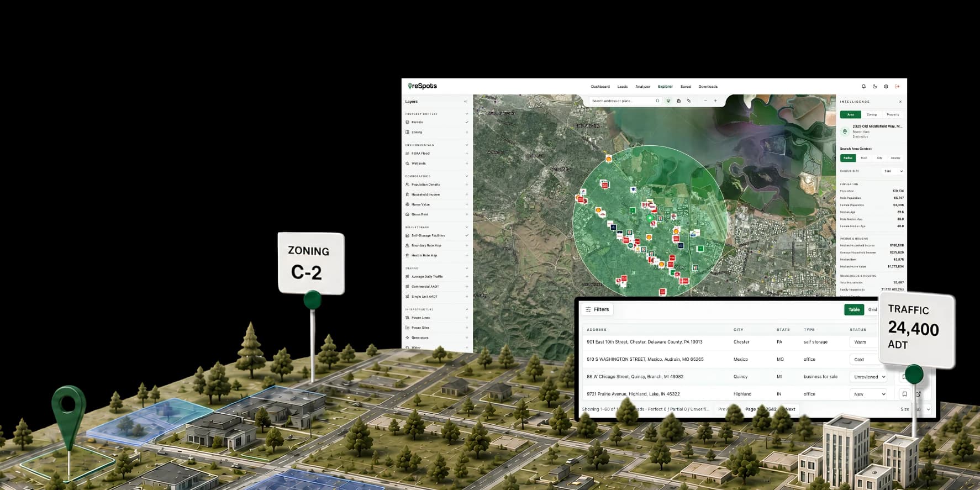Viewport: 980px width, 490px height.
Task: Click the green center location marker on map
Action: point(649,218)
